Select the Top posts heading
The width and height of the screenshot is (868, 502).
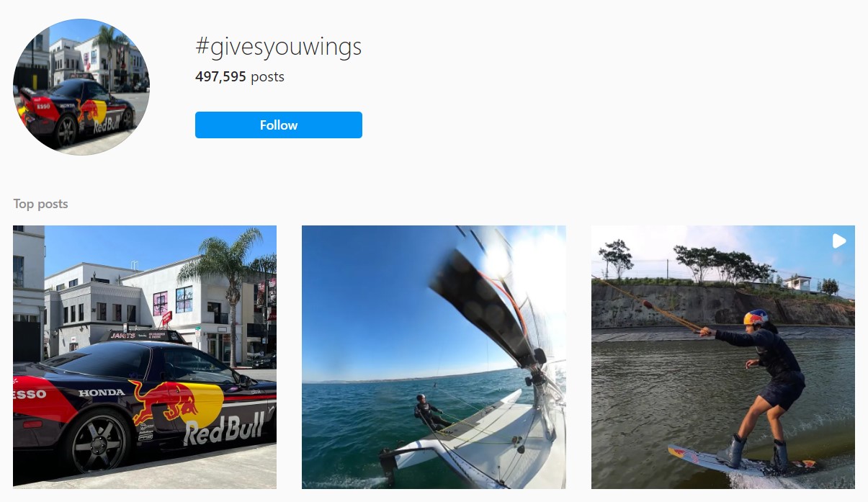pos(40,204)
